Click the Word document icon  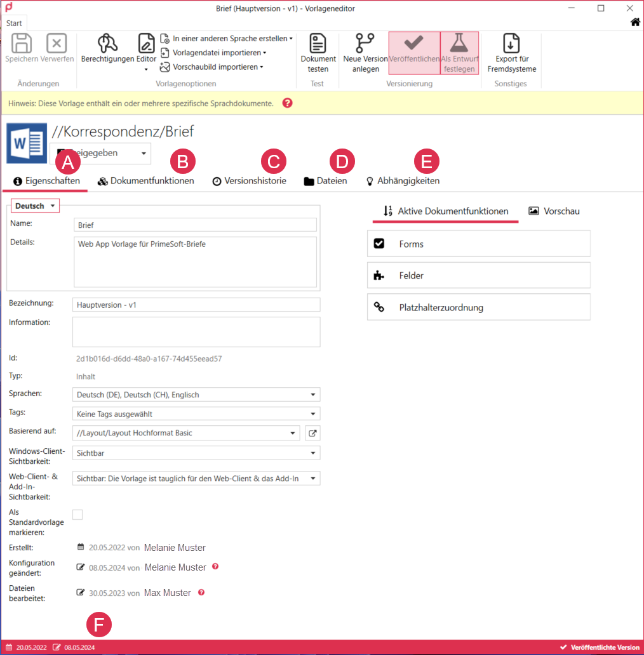click(x=27, y=143)
